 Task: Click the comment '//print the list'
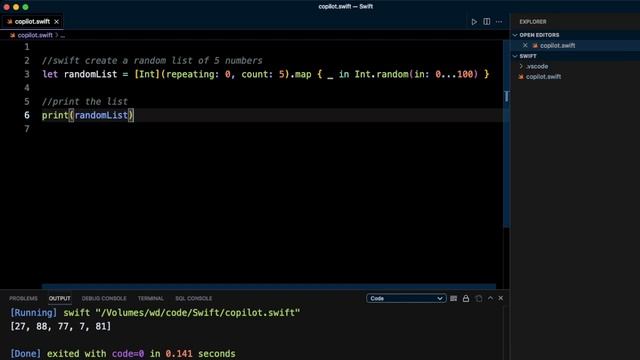point(85,101)
